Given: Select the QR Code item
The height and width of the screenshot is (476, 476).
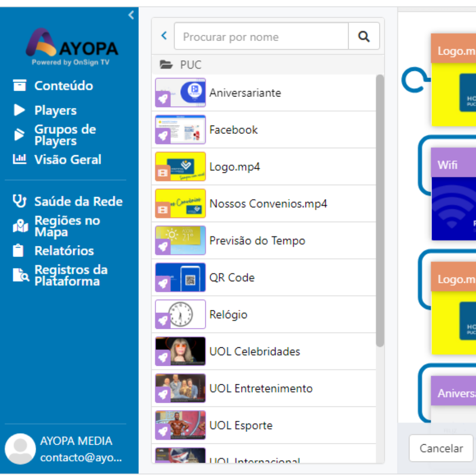Looking at the screenshot, I should coord(264,278).
